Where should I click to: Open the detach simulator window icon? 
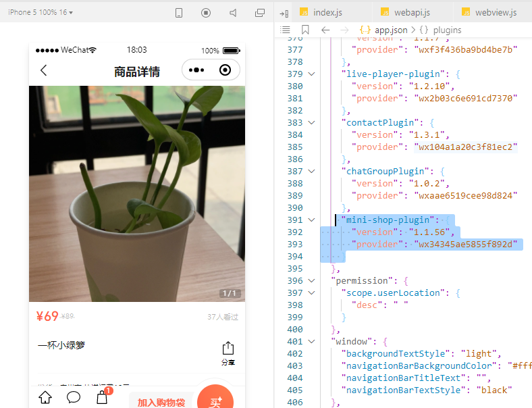pos(260,13)
